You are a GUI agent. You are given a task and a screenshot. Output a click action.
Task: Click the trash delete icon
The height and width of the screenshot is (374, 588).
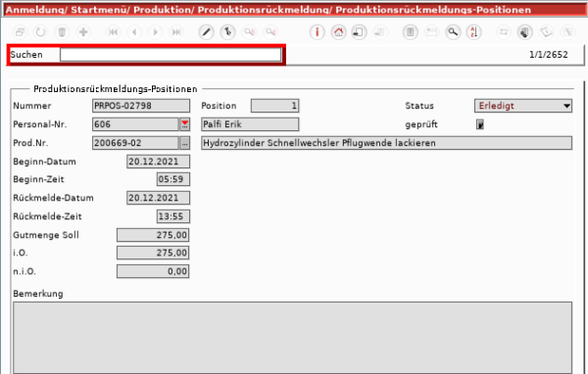click(62, 32)
